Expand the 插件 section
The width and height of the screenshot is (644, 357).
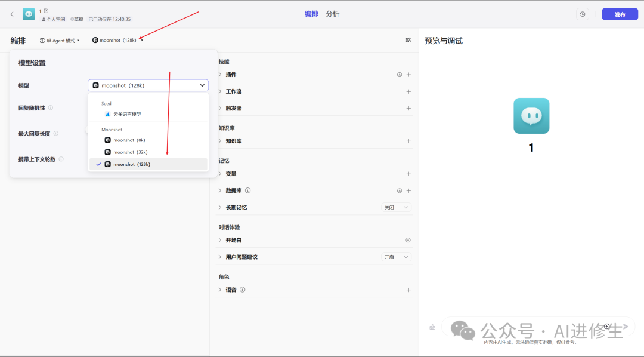[x=220, y=75]
